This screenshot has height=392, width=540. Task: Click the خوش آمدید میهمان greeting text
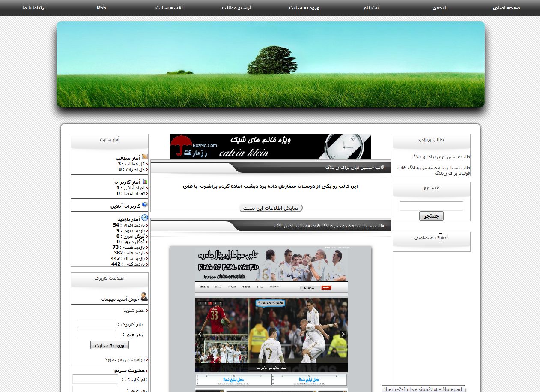click(x=121, y=299)
